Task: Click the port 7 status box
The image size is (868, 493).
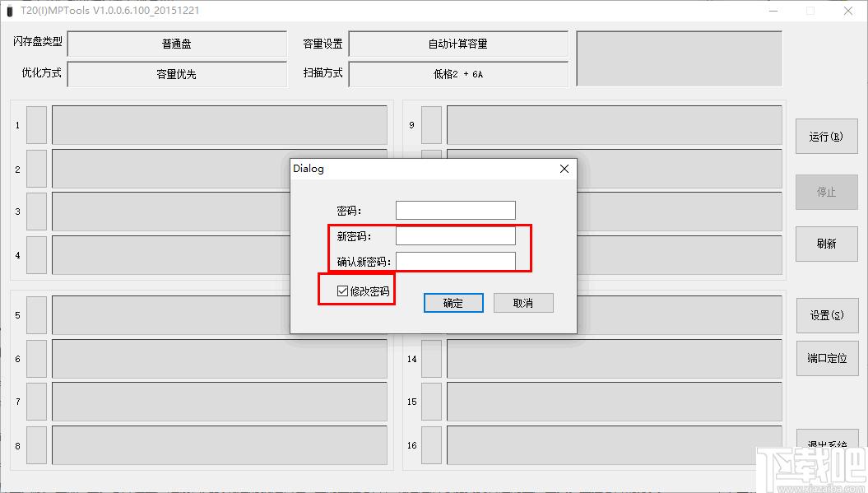Action: click(x=36, y=402)
